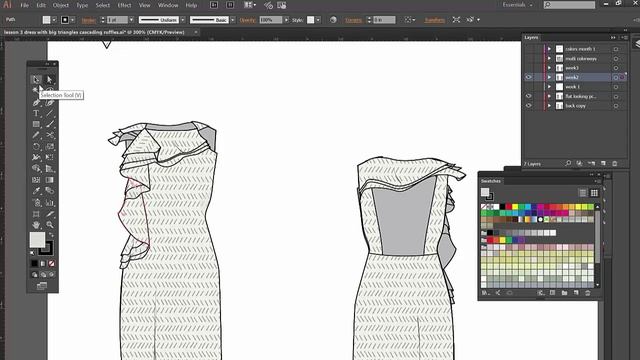The width and height of the screenshot is (640, 360).
Task: Select the Scissors tool
Action: tap(49, 135)
